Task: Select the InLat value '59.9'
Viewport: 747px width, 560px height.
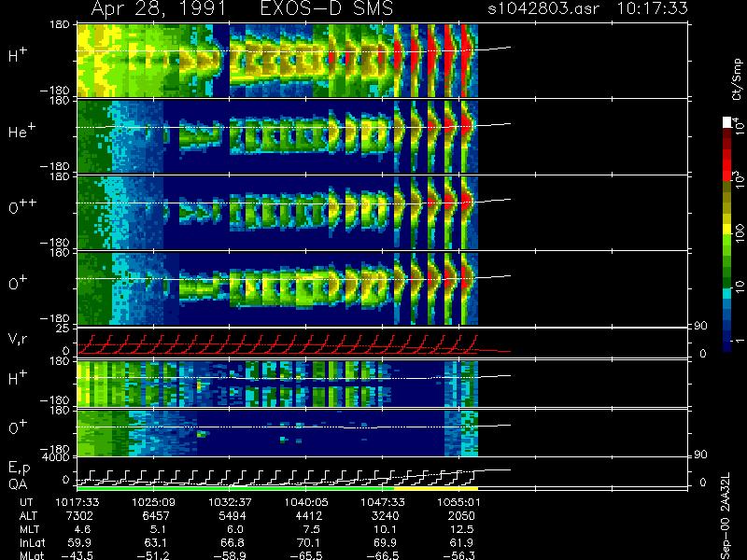Action: click(80, 542)
